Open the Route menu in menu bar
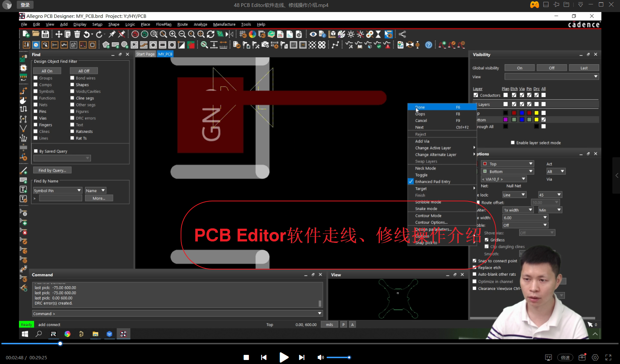 click(x=182, y=24)
